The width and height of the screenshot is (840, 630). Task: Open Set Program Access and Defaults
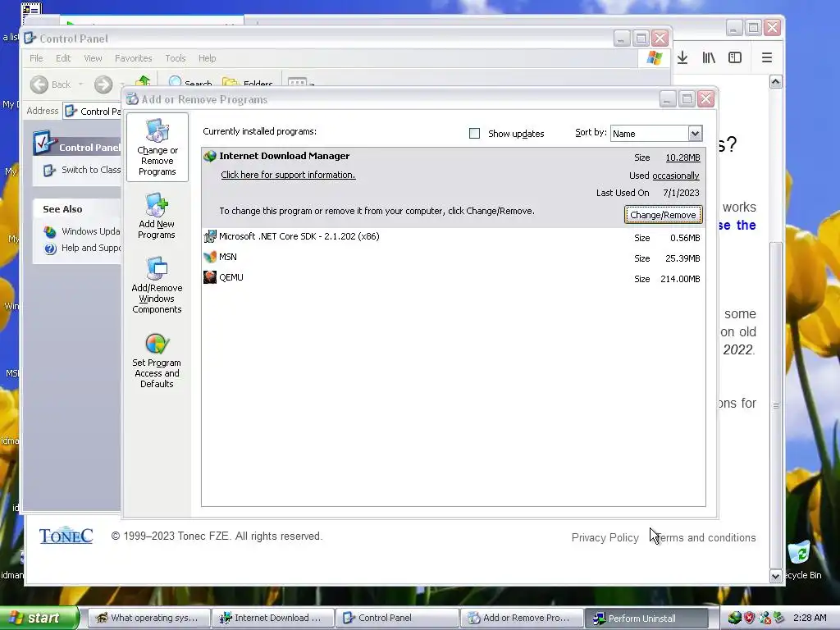coord(157,361)
